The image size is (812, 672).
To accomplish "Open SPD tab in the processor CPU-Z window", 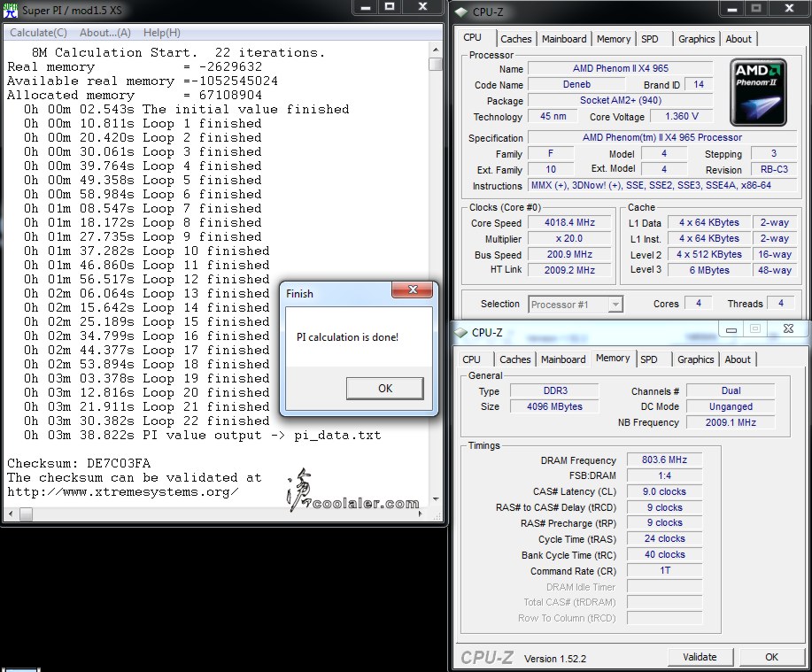I will [x=650, y=39].
